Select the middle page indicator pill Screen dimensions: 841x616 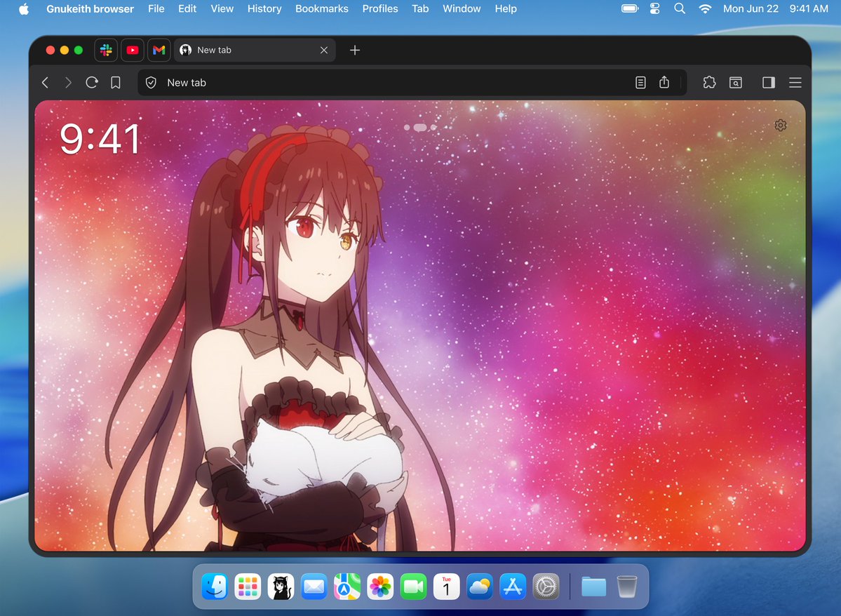point(421,127)
